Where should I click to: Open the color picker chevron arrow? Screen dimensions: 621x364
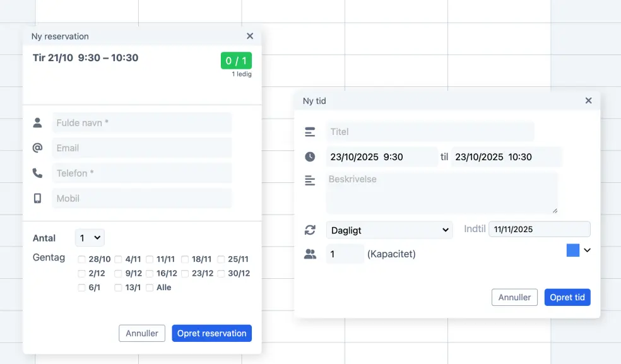pyautogui.click(x=587, y=250)
